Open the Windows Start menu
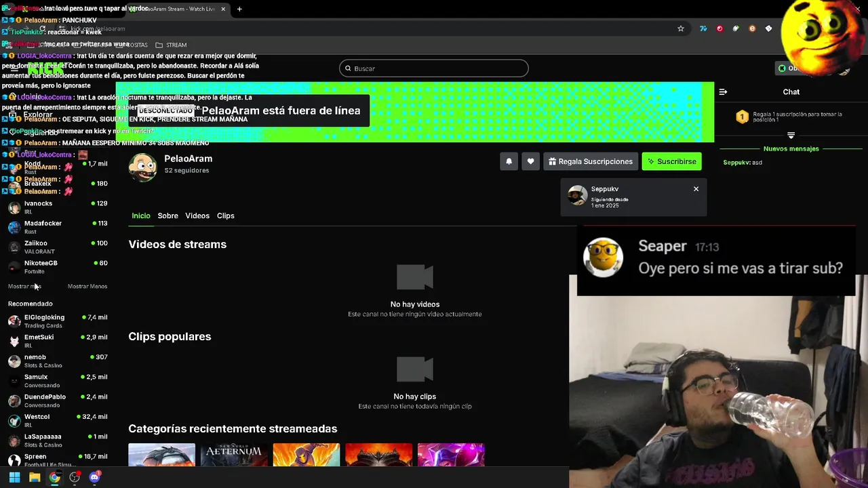 coord(14,477)
